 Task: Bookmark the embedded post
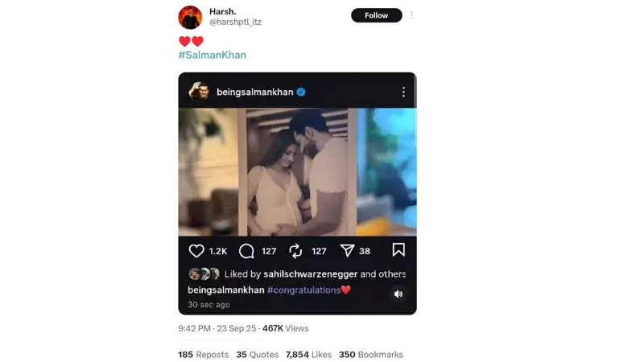pos(398,250)
